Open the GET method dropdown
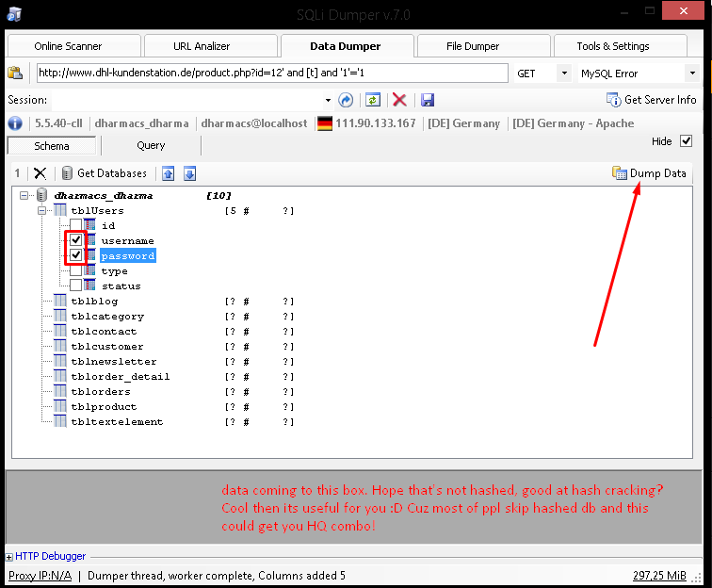Image resolution: width=712 pixels, height=588 pixels. (564, 73)
